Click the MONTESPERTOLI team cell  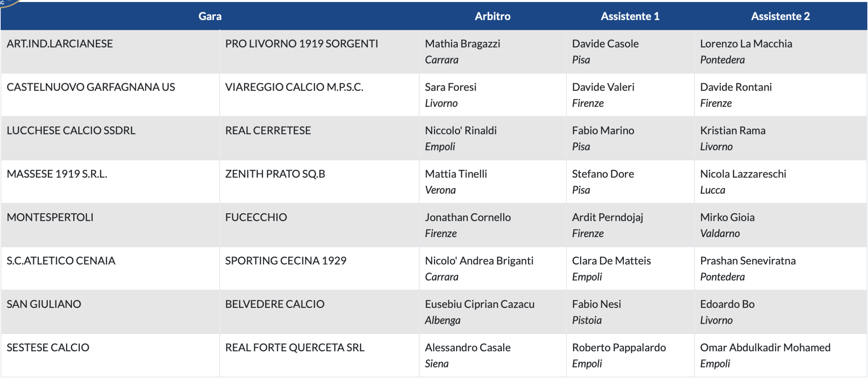50,217
